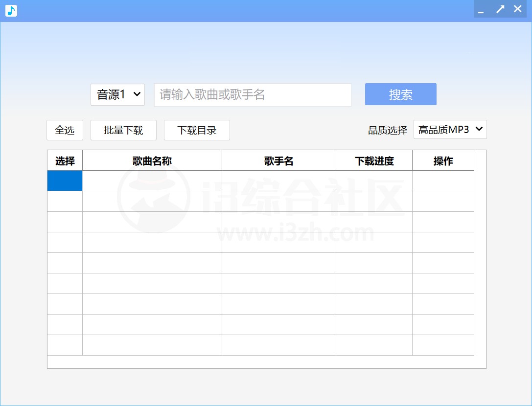This screenshot has width=532, height=406.
Task: Click the 搜索 search button
Action: pyautogui.click(x=401, y=94)
